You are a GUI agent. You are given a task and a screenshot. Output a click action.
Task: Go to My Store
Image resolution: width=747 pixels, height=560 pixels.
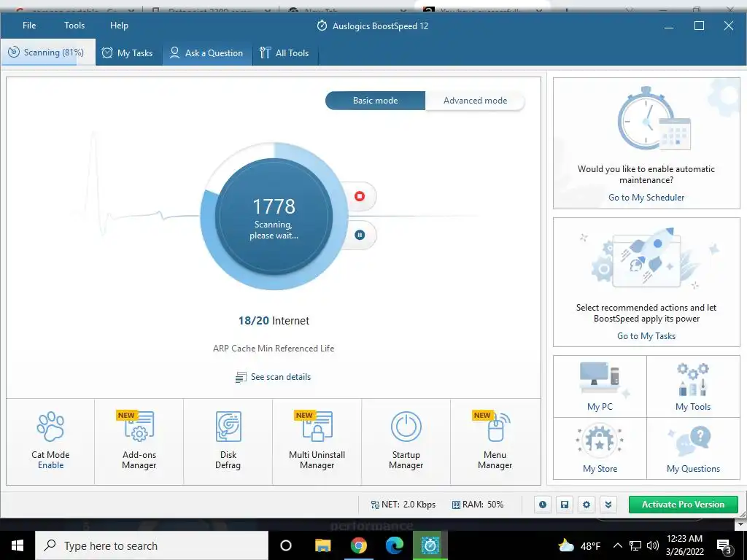tap(600, 448)
